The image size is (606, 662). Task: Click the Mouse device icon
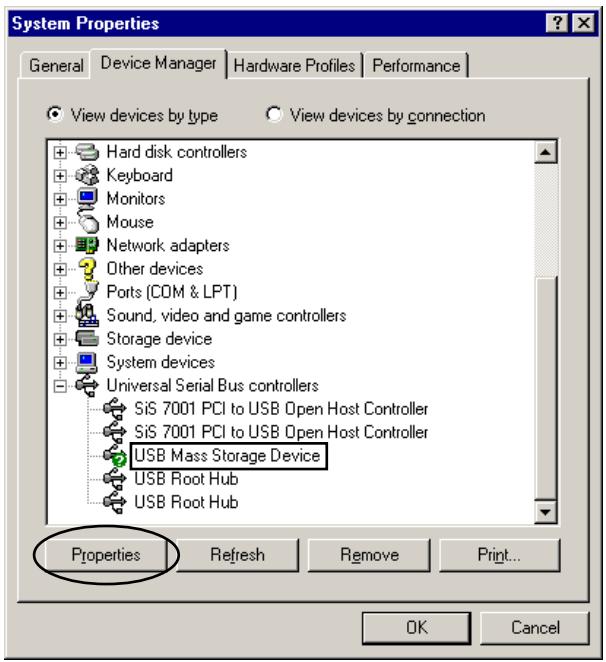coord(88,222)
